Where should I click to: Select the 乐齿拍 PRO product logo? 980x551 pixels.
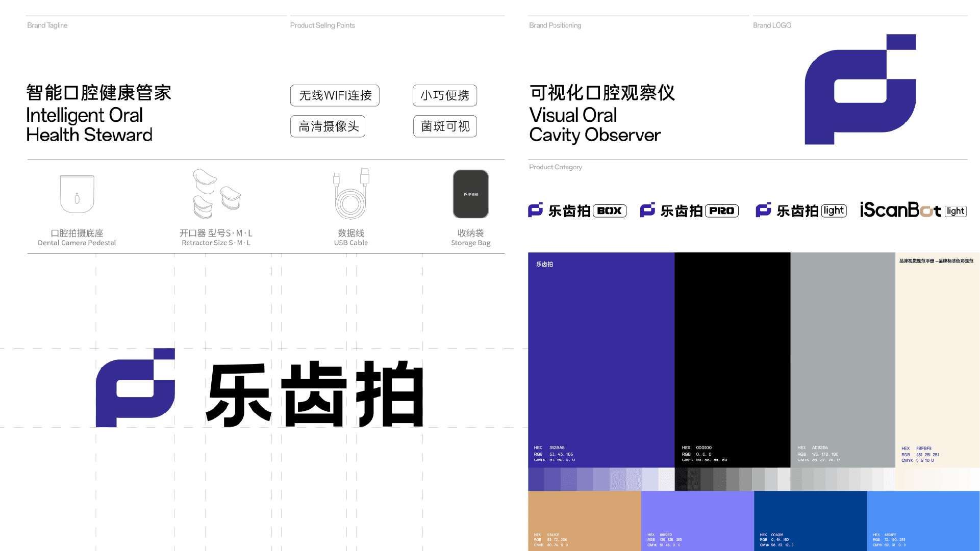[x=689, y=211]
